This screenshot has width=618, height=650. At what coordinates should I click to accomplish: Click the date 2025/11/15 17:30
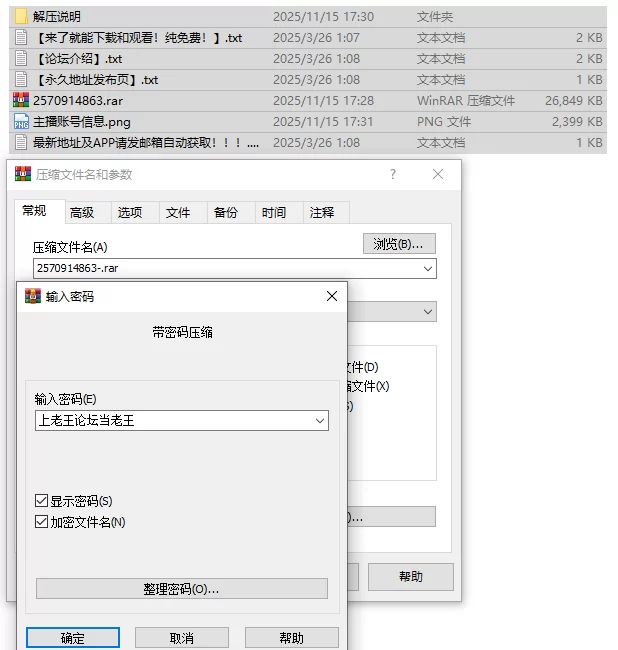click(323, 17)
